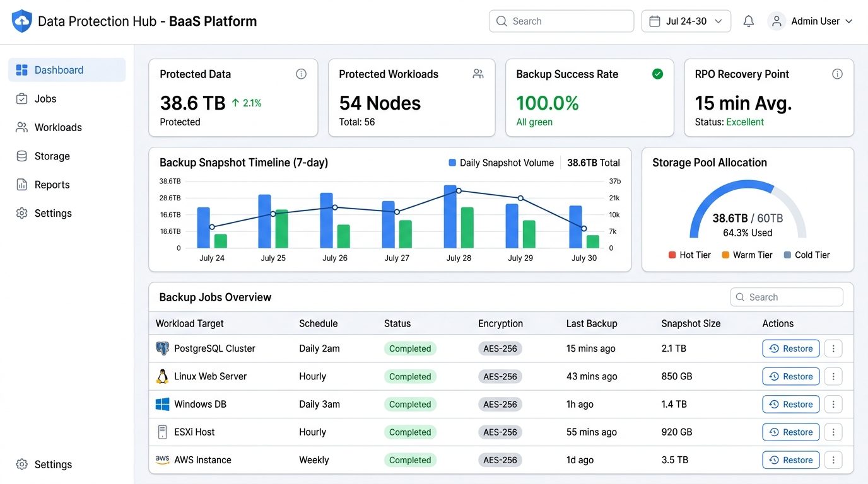Restore the ESXi Host backup
The image size is (868, 484).
coord(791,432)
